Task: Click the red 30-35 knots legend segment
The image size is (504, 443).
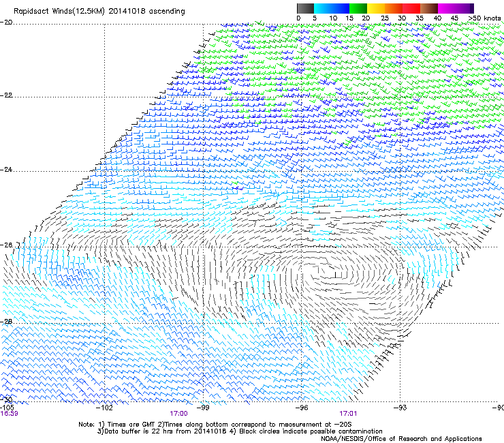Action: [411, 8]
